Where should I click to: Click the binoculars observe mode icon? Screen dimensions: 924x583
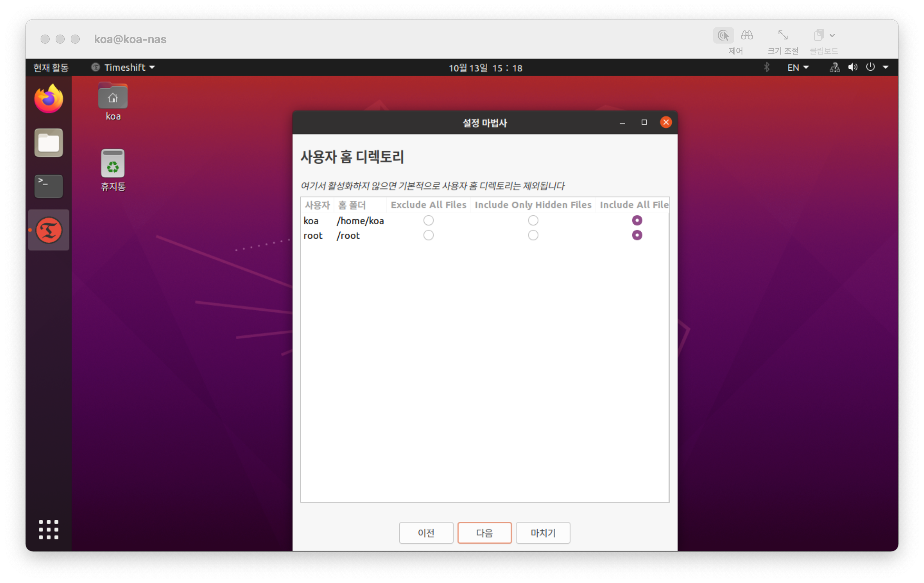[746, 35]
